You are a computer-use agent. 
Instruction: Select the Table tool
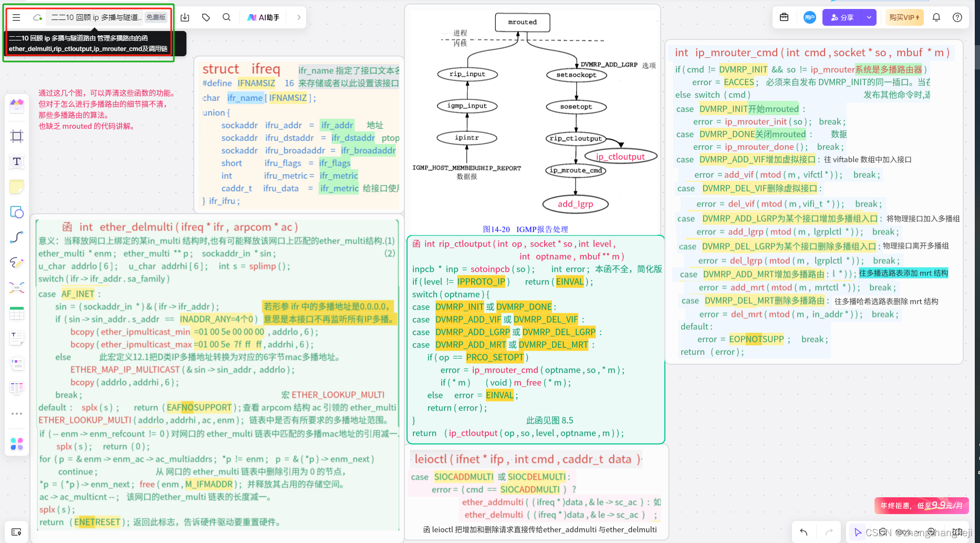click(17, 313)
